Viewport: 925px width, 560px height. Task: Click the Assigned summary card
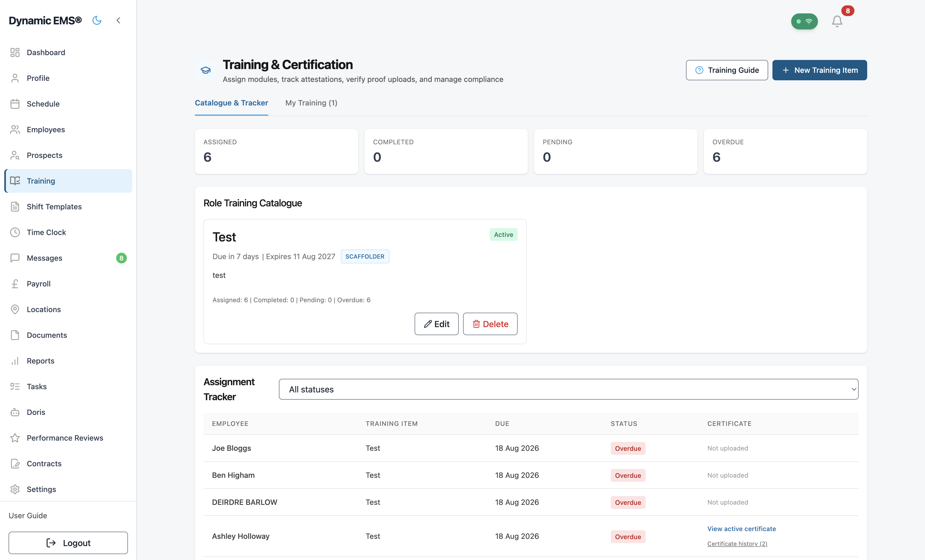[x=276, y=152]
